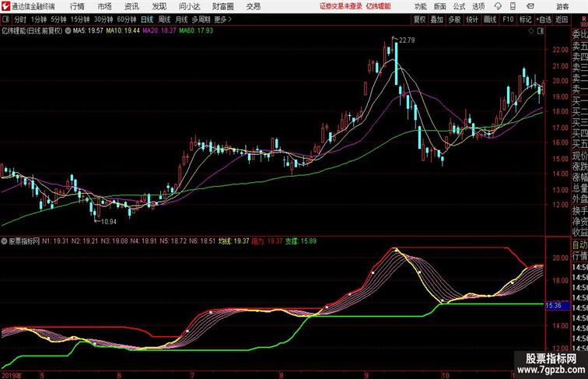588x379 pixels.
Task: Switch to the 30分钟 period
Action: (103, 19)
